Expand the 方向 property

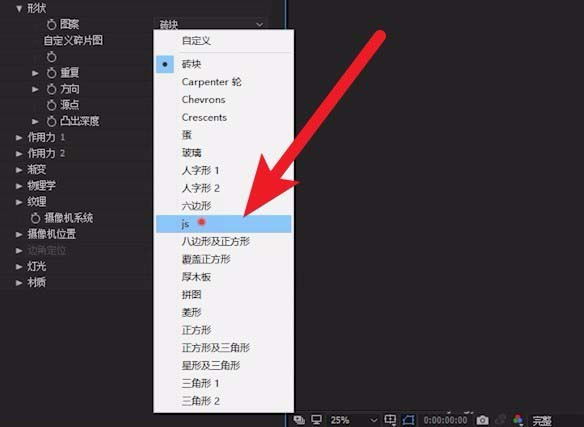point(35,89)
